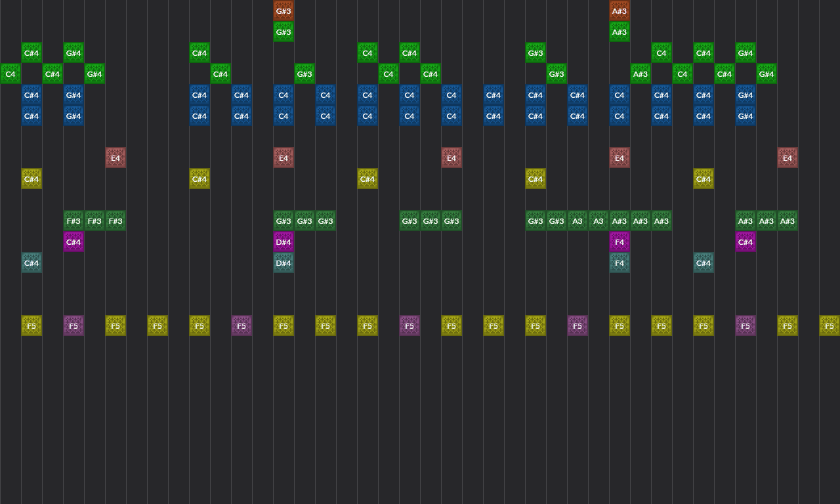Select a blue G#4 note

(x=73, y=94)
